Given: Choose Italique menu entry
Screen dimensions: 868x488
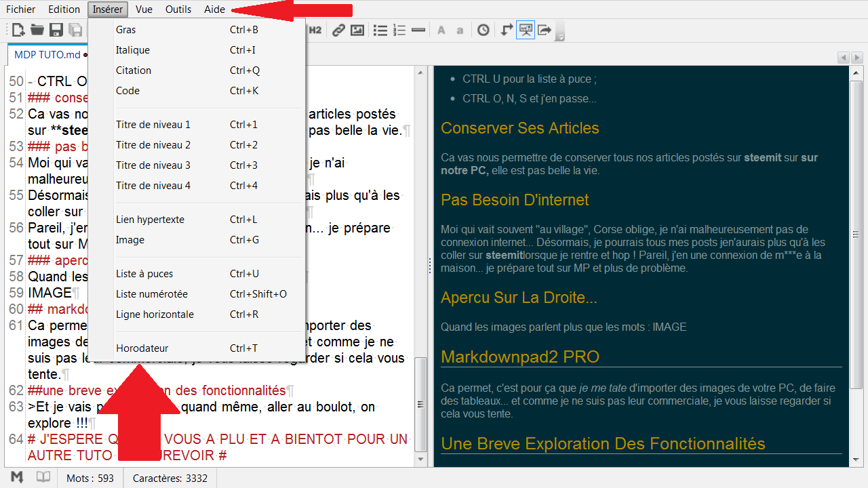Looking at the screenshot, I should (x=197, y=50).
